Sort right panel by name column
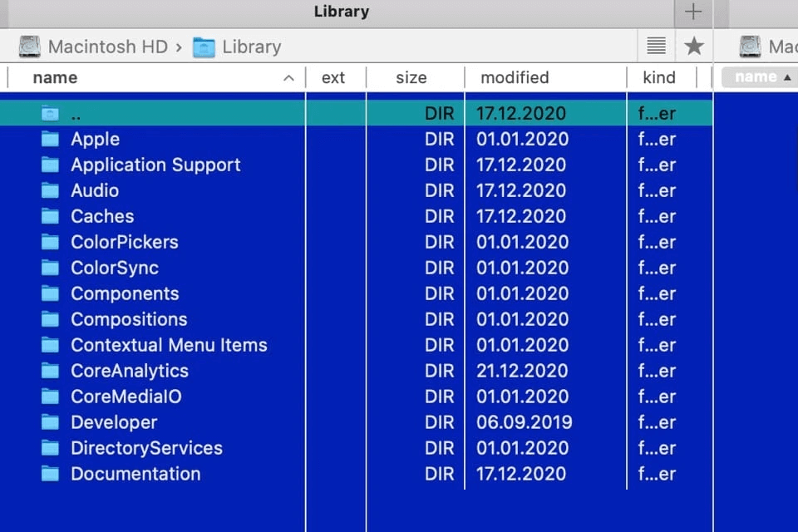 tap(761, 77)
